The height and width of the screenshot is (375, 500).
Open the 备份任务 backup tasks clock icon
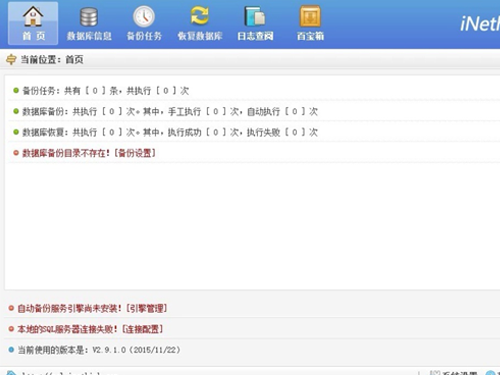(x=144, y=17)
